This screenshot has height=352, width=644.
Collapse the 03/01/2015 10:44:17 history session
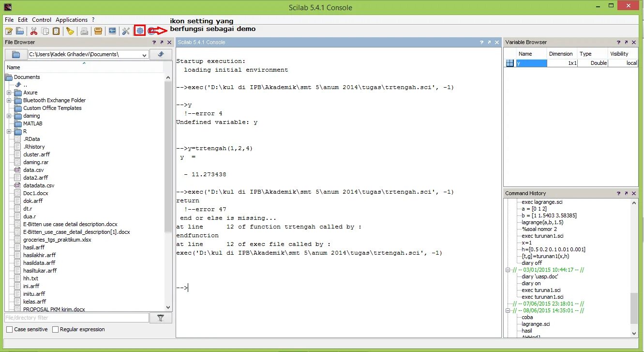click(508, 270)
